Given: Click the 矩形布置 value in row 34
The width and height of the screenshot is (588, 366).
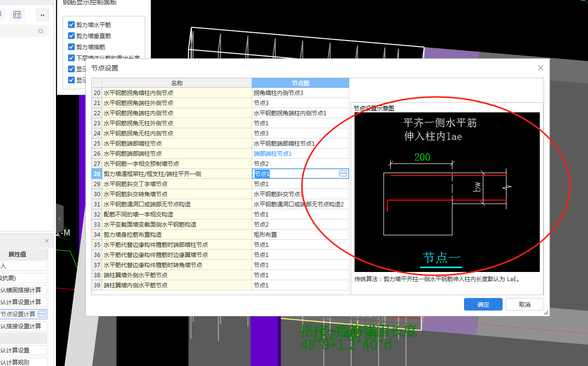Looking at the screenshot, I should click(301, 234).
